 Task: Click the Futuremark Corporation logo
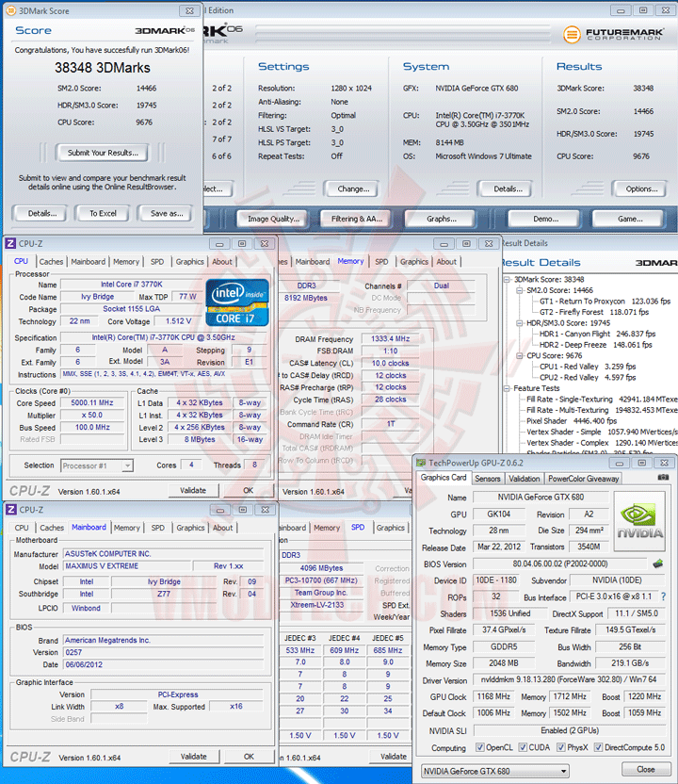click(x=614, y=34)
